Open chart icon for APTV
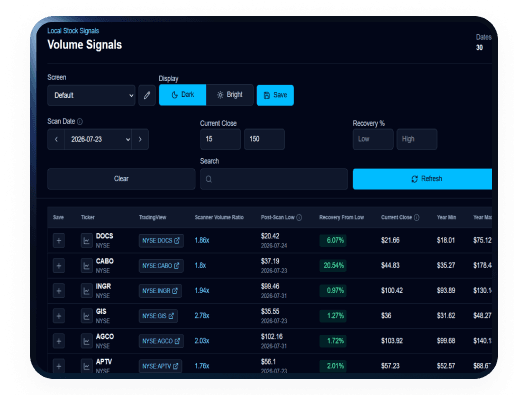The width and height of the screenshot is (514, 395). pos(87,366)
